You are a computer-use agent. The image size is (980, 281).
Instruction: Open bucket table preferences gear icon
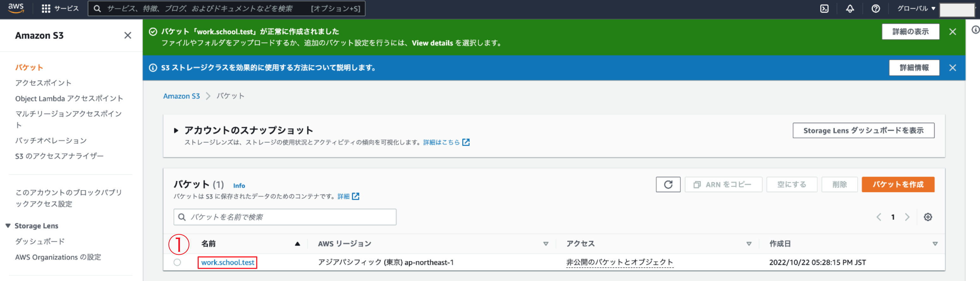point(928,217)
